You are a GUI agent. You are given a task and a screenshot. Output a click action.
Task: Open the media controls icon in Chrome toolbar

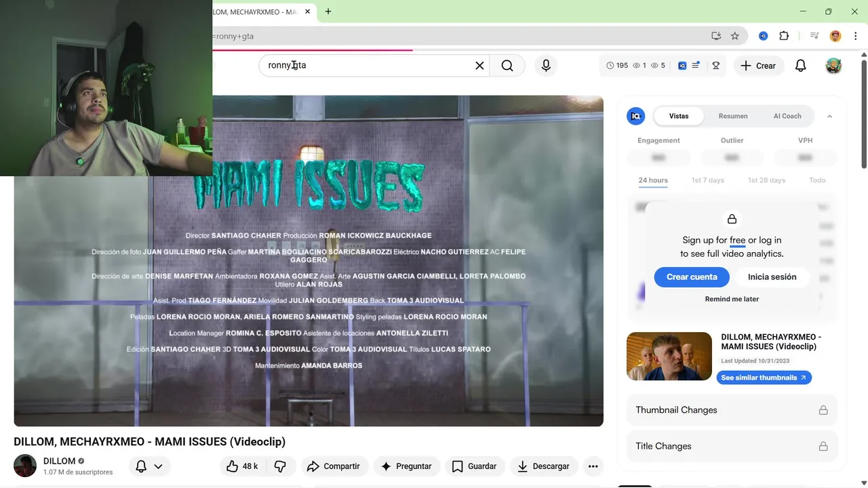point(814,36)
